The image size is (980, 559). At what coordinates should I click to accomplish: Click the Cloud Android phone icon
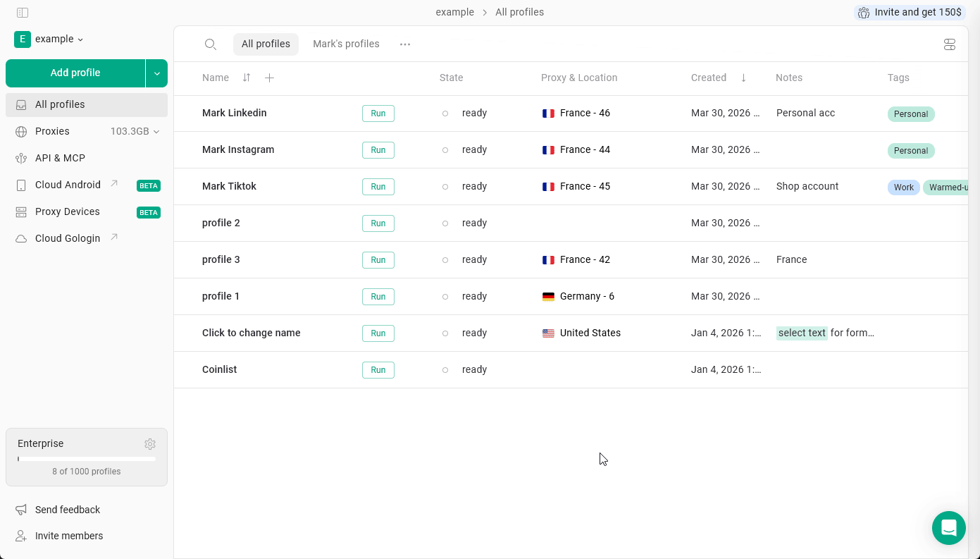pos(22,185)
